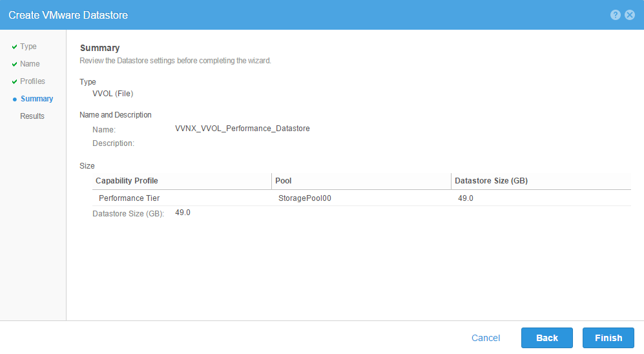The width and height of the screenshot is (644, 354).
Task: Click the green checkmark beside Profiles
Action: (x=14, y=82)
